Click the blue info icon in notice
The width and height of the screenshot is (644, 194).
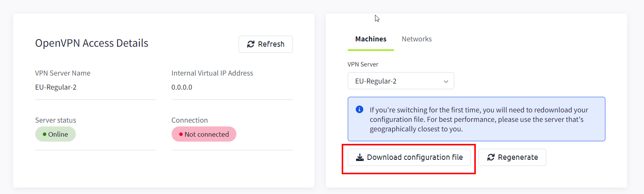[x=360, y=109]
